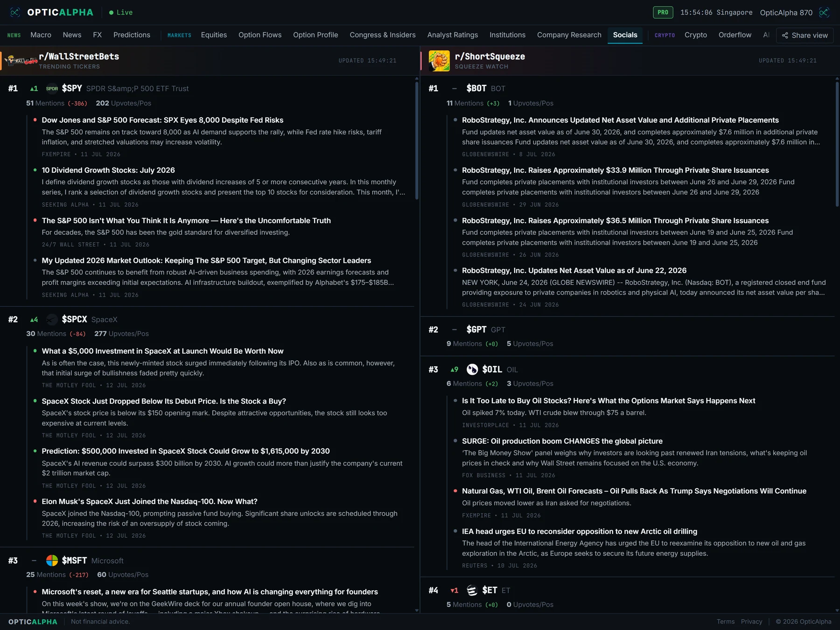
Task: Open the Company Research tab
Action: 569,35
